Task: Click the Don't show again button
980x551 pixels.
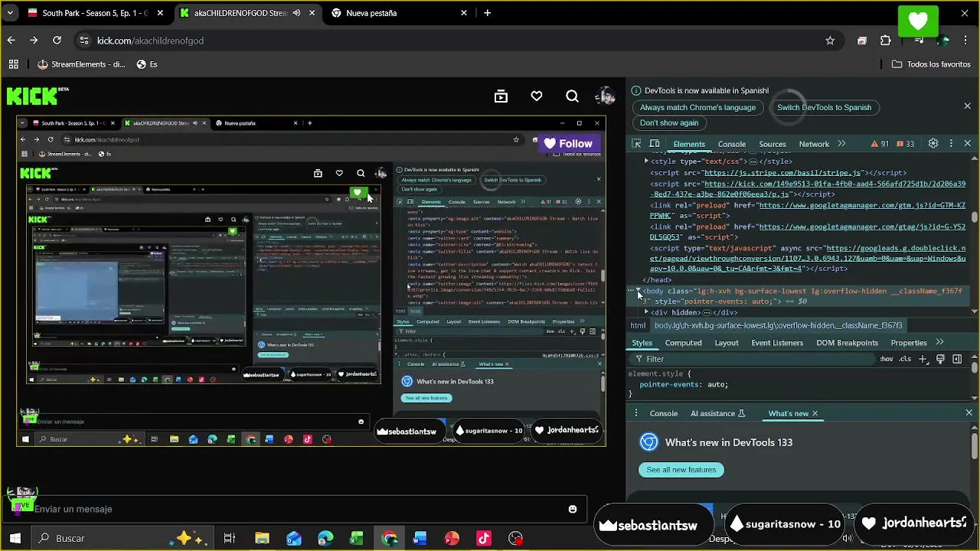Action: (669, 123)
